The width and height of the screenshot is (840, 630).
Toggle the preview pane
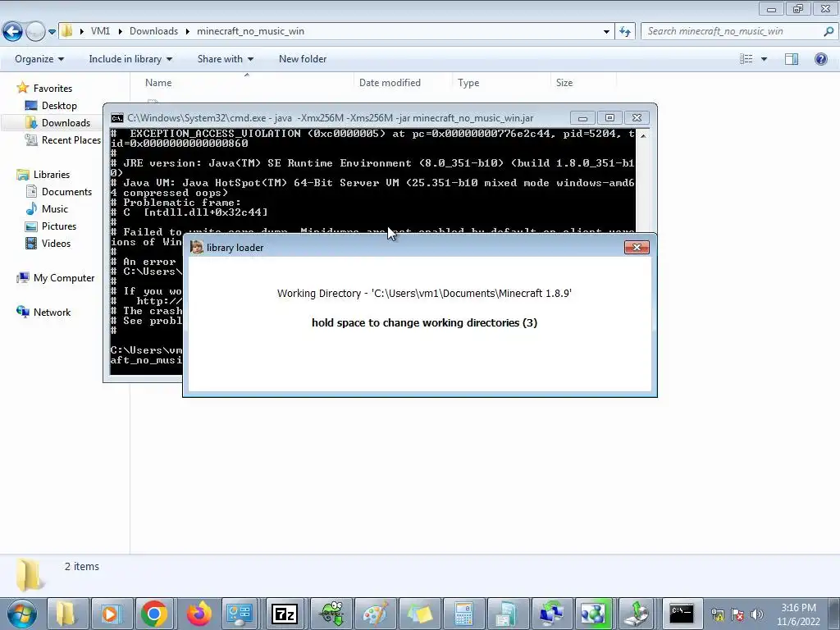click(792, 59)
